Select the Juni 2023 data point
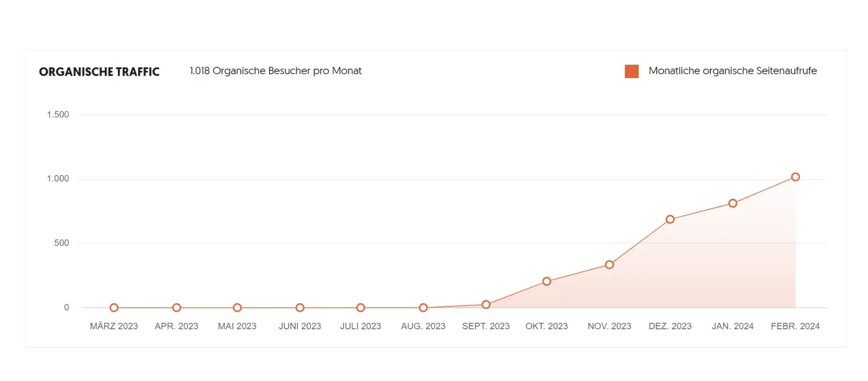The width and height of the screenshot is (868, 381). click(x=299, y=308)
